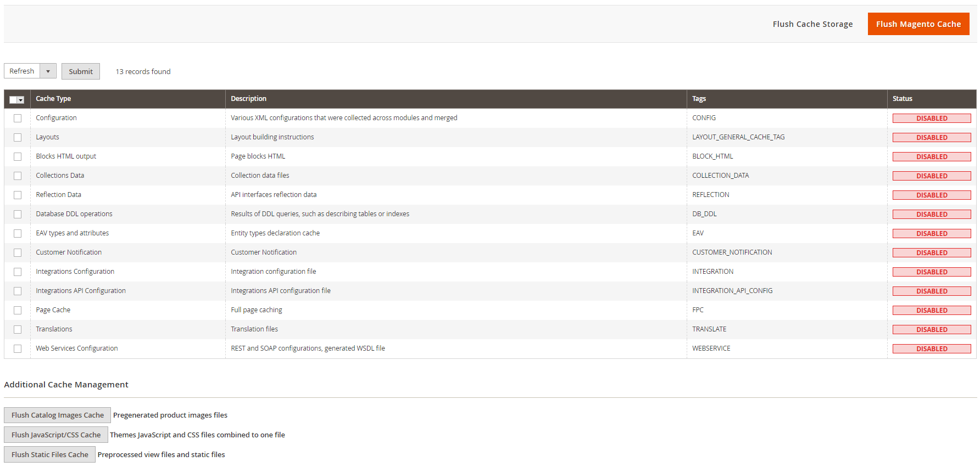Click 'Full page caching' description
Viewport: 980px width, 467px height.
[257, 310]
